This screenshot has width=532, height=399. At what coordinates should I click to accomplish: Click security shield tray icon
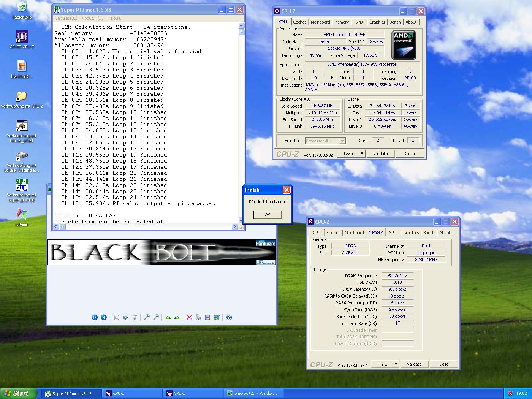(510, 393)
